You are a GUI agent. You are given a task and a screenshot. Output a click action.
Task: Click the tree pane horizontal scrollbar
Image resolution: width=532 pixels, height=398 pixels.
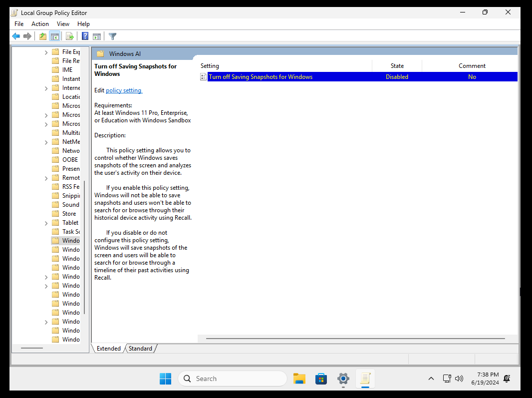coord(32,348)
